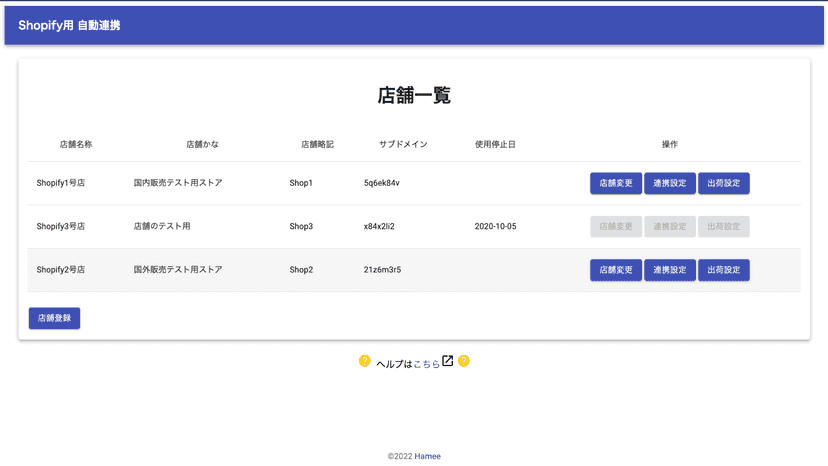Click the 国内販売テスト用ストア cell
This screenshot has height=466, width=828.
pos(178,183)
